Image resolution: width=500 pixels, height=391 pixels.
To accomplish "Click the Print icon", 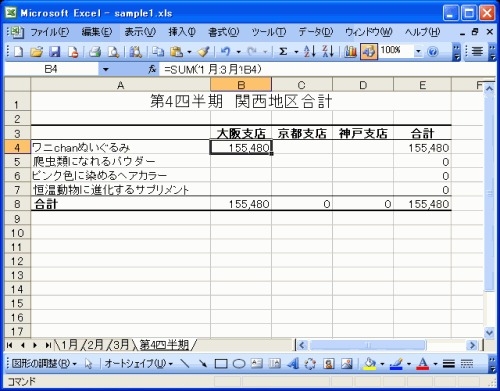I will (x=95, y=52).
